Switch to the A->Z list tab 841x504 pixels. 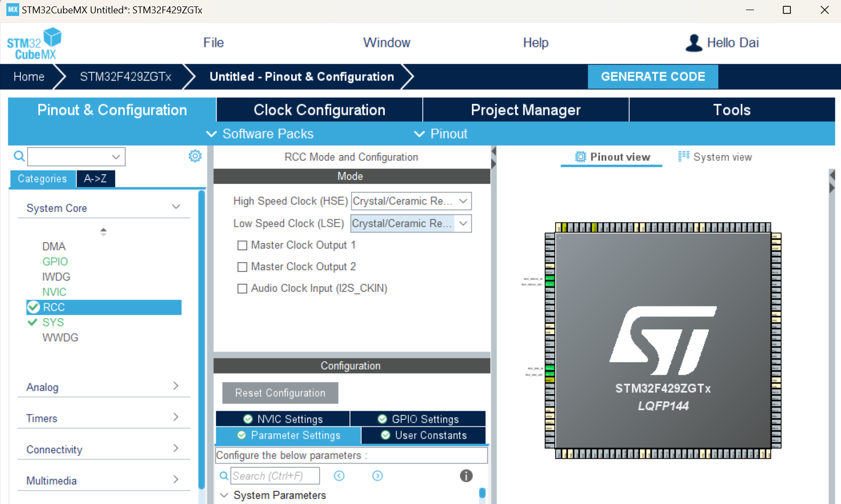pos(95,179)
